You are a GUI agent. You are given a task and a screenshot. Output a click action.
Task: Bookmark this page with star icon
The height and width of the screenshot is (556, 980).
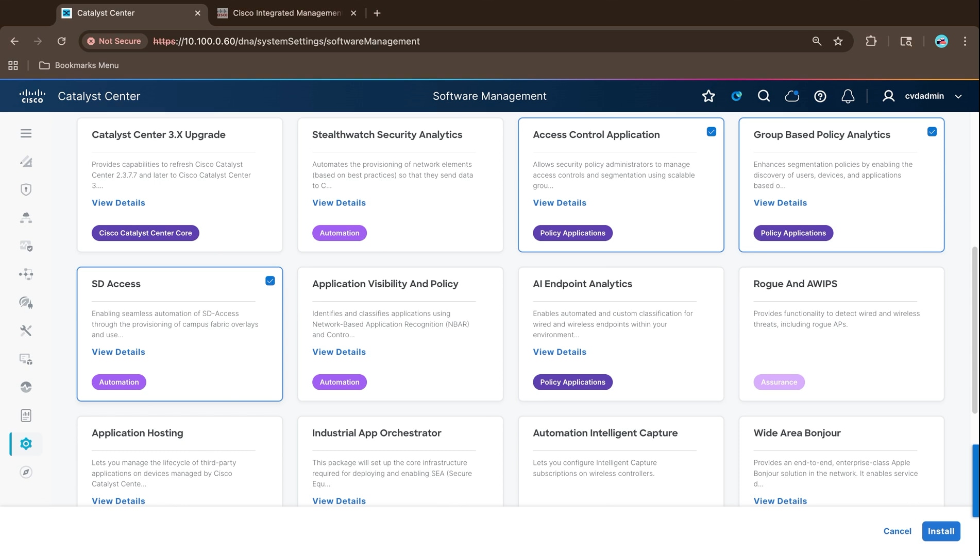pyautogui.click(x=838, y=41)
